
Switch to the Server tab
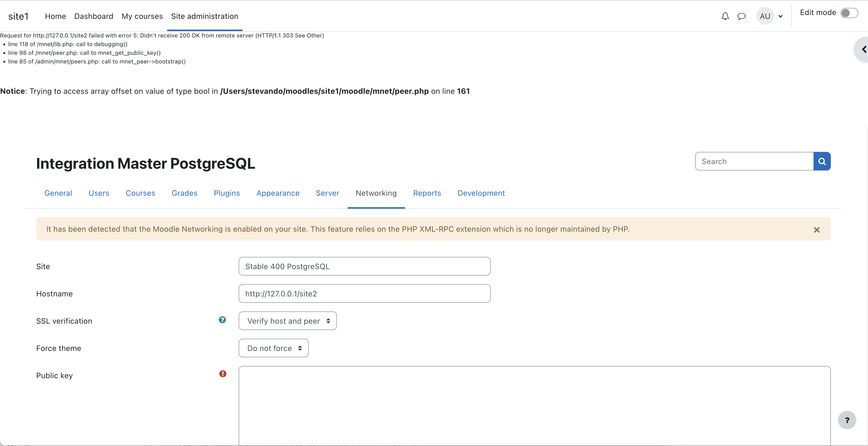tap(328, 193)
